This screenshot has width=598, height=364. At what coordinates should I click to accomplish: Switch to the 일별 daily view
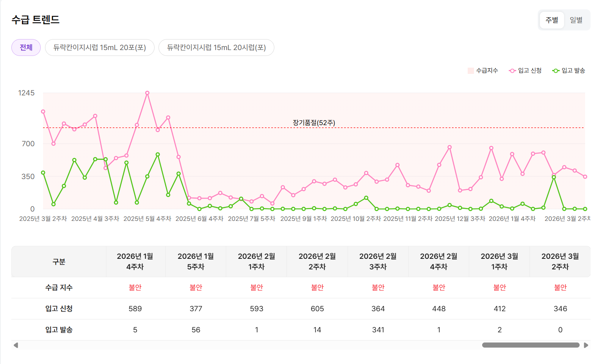point(576,20)
